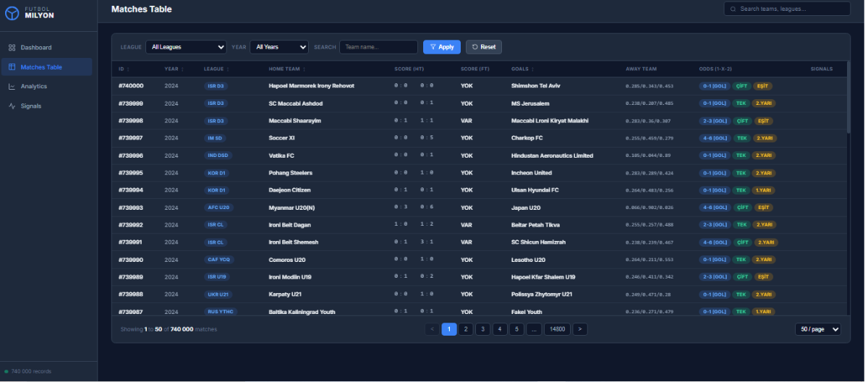
Task: Click the Signals pulse icon
Action: tap(12, 106)
